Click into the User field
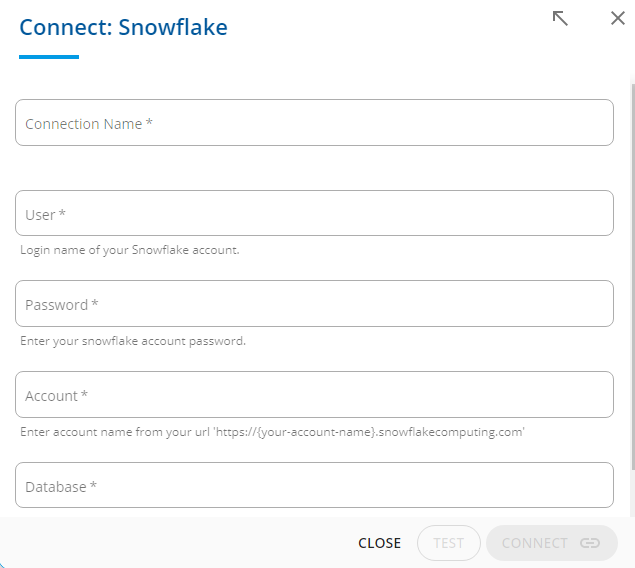This screenshot has width=635, height=568. click(314, 213)
